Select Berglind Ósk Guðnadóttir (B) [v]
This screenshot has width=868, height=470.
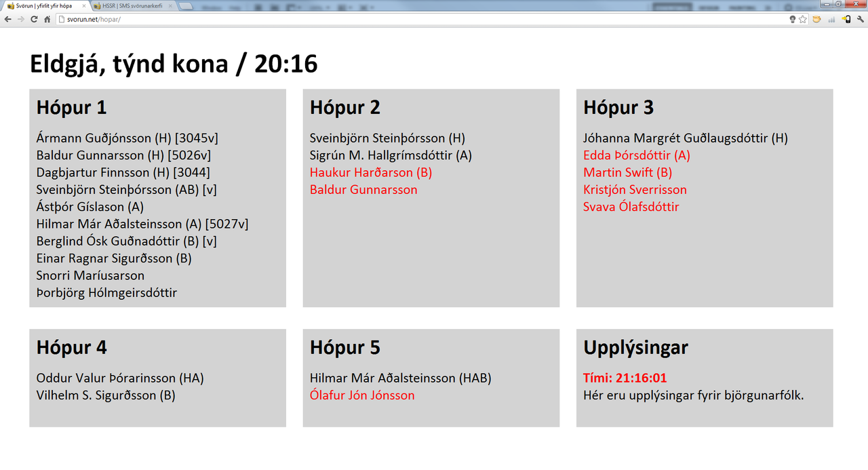pyautogui.click(x=127, y=241)
